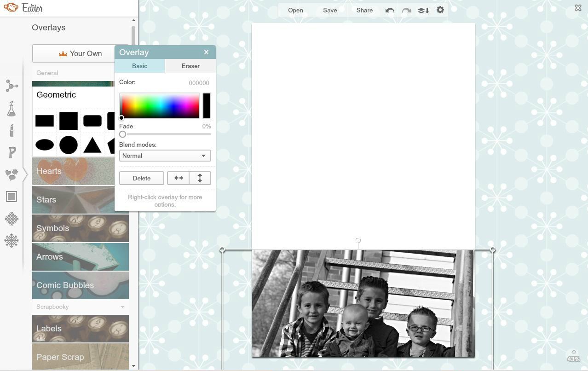The height and width of the screenshot is (371, 588).
Task: Open the Textures crosshatch icon
Action: click(12, 219)
